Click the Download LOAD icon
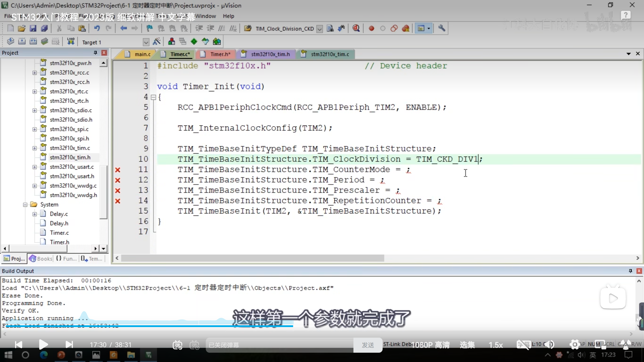644x362 pixels. point(71,41)
